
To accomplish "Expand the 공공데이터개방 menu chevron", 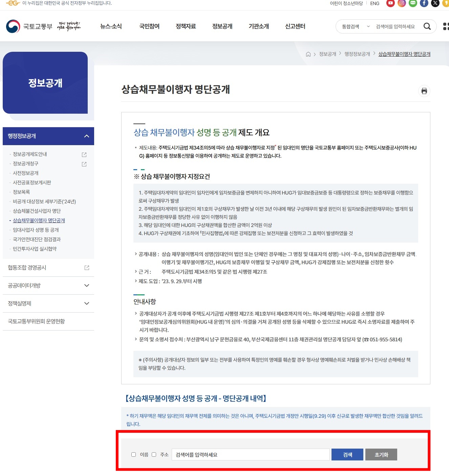I will (87, 286).
